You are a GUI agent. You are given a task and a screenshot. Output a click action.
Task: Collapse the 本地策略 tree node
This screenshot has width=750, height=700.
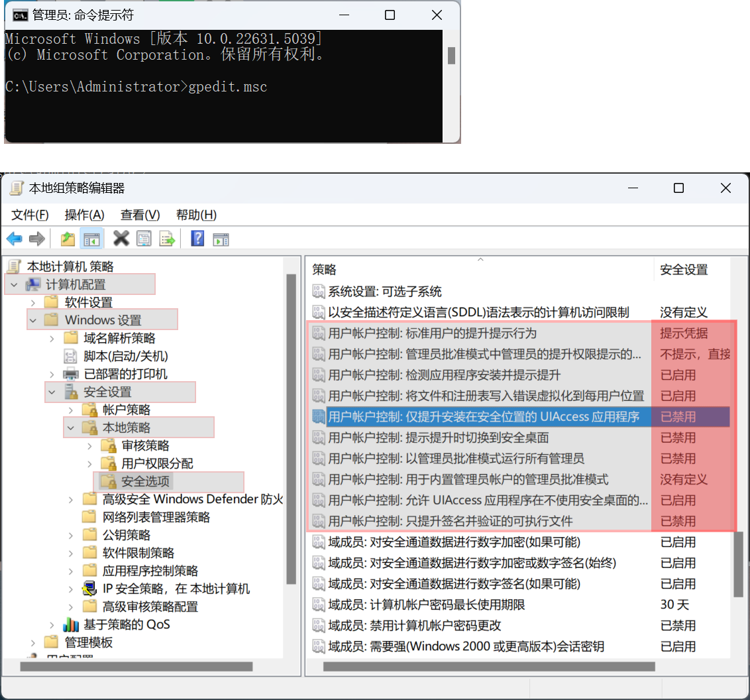click(70, 428)
